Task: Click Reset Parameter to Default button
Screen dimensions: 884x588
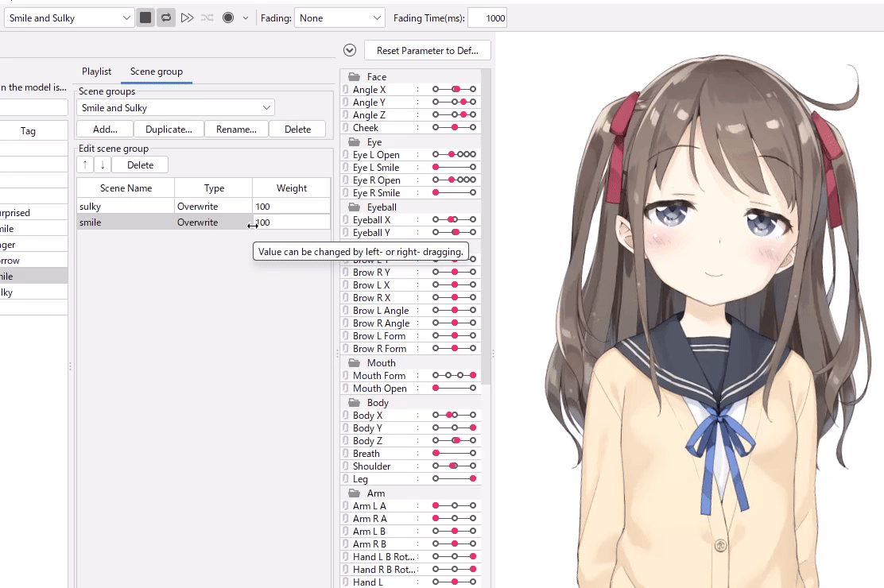Action: 428,51
